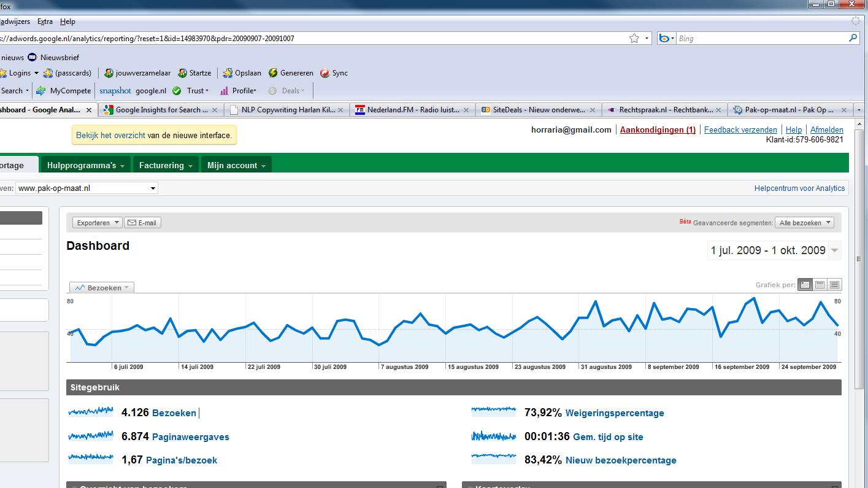Open the Pagina's/bezoek report link

pyautogui.click(x=182, y=460)
